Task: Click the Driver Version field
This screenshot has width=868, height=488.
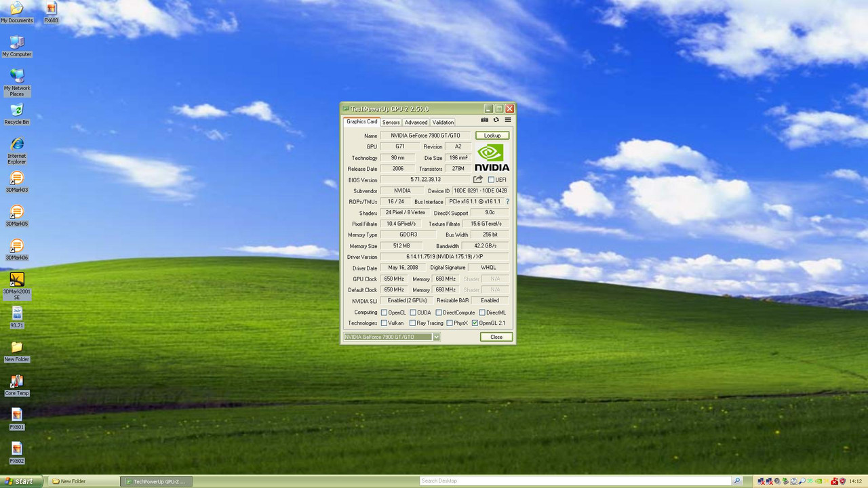Action: click(445, 257)
